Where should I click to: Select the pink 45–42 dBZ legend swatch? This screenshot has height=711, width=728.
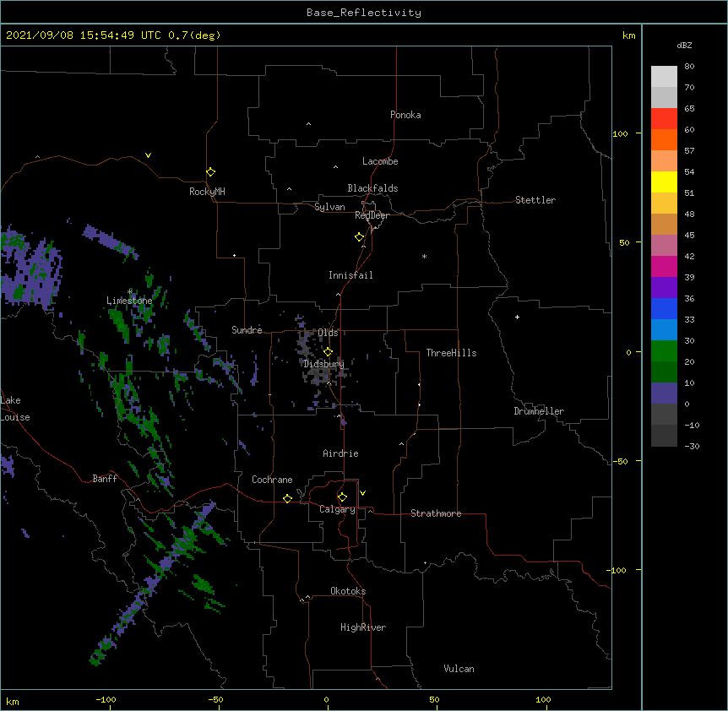pos(664,246)
